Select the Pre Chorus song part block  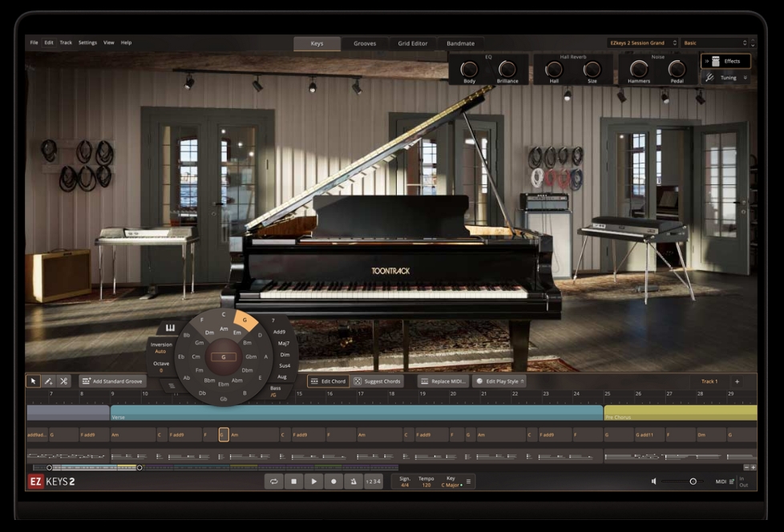click(x=681, y=413)
